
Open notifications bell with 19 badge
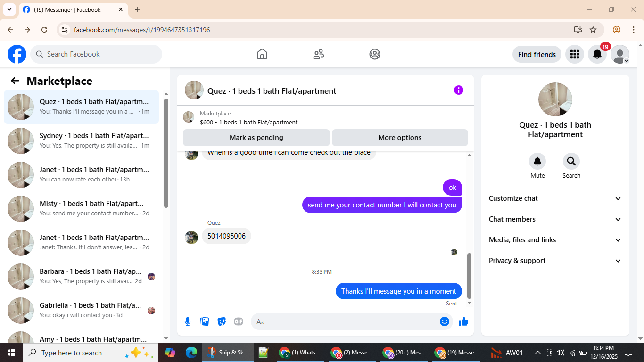tap(597, 54)
